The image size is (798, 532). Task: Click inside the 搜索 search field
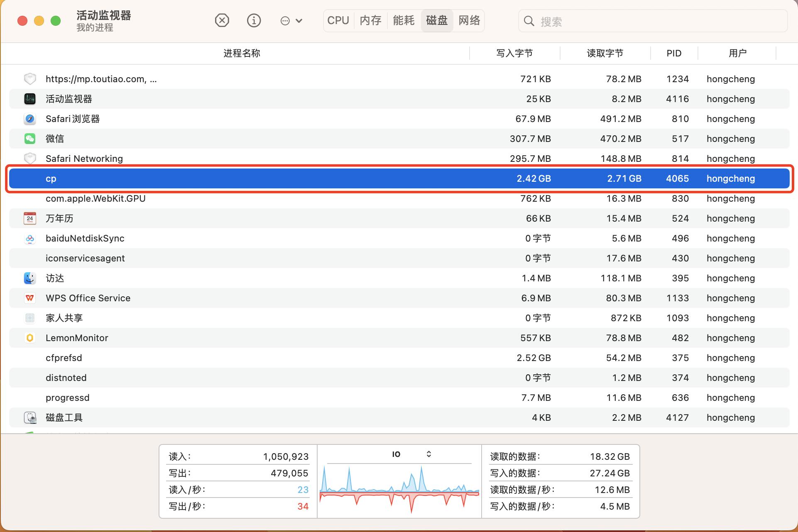[652, 21]
